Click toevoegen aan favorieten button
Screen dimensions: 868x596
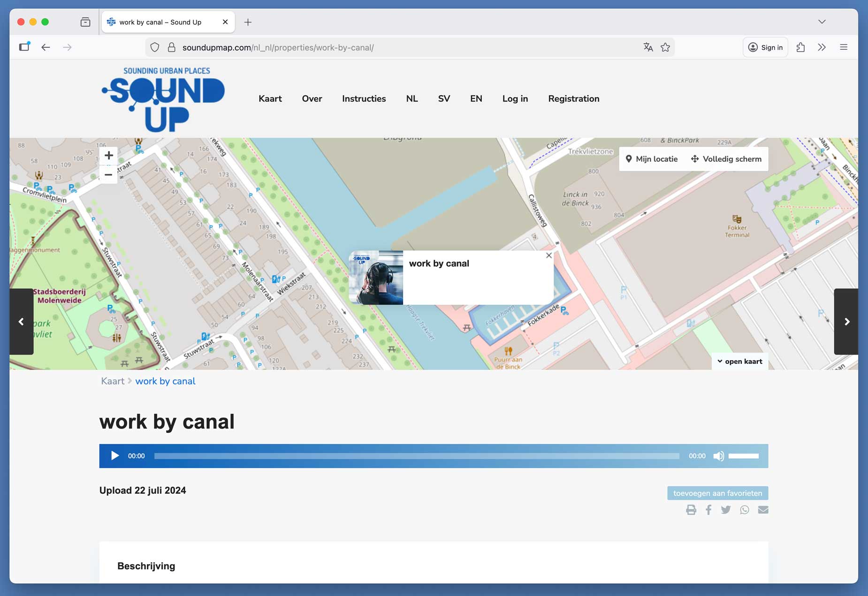coord(717,493)
